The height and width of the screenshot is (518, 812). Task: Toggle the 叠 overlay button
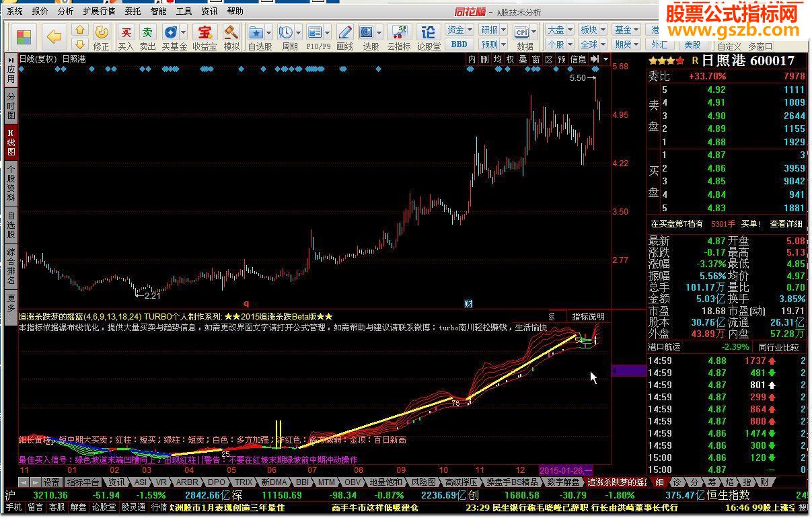click(x=523, y=59)
